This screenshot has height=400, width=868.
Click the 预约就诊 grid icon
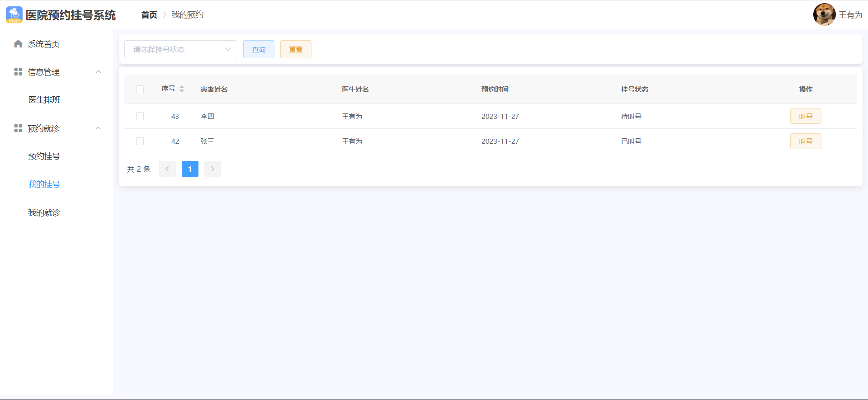click(18, 128)
